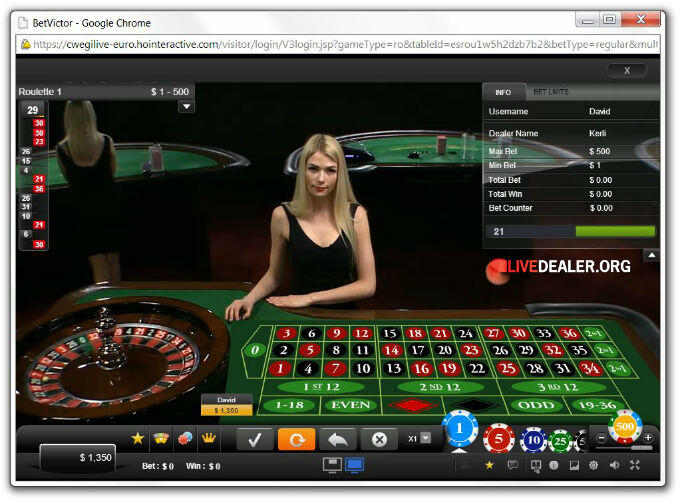This screenshot has height=500, width=680.
Task: Click the small star icon bottom bar
Action: (x=489, y=465)
